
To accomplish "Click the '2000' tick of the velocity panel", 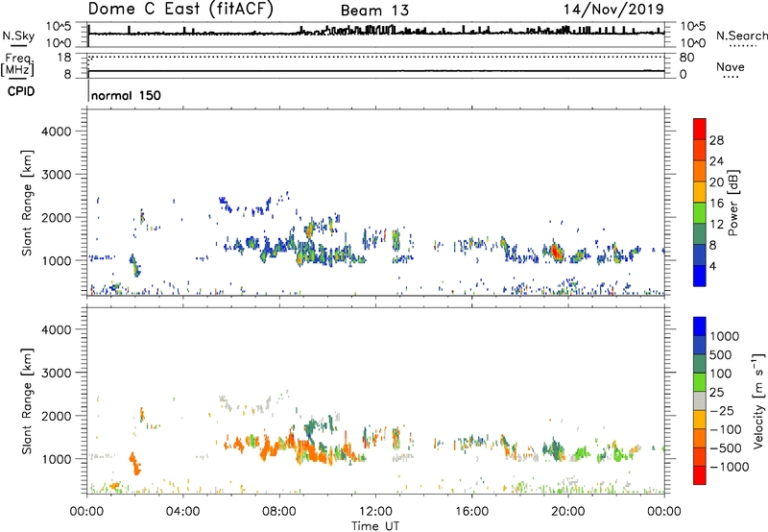I will click(57, 416).
